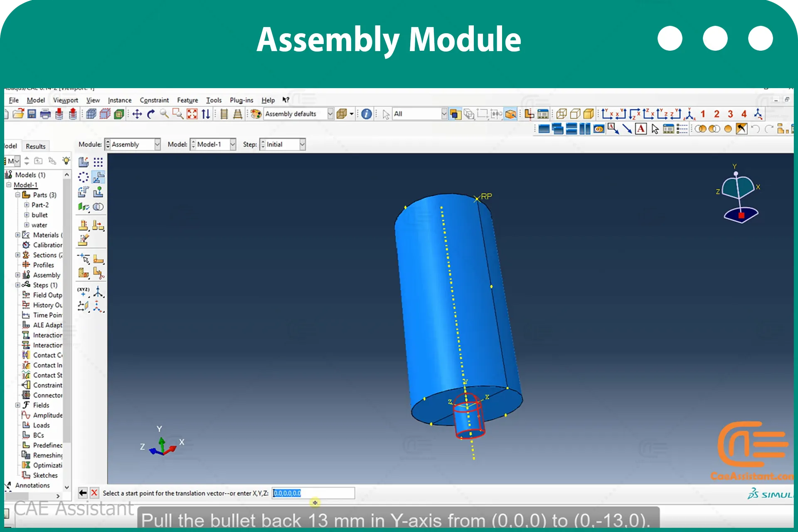Expand the Materials tree node

pyautogui.click(x=17, y=235)
